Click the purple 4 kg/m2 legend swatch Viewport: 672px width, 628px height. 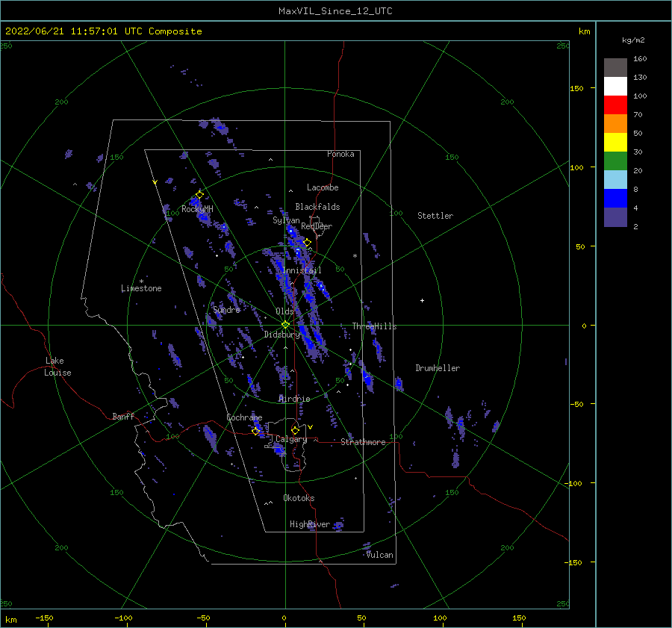[615, 217]
